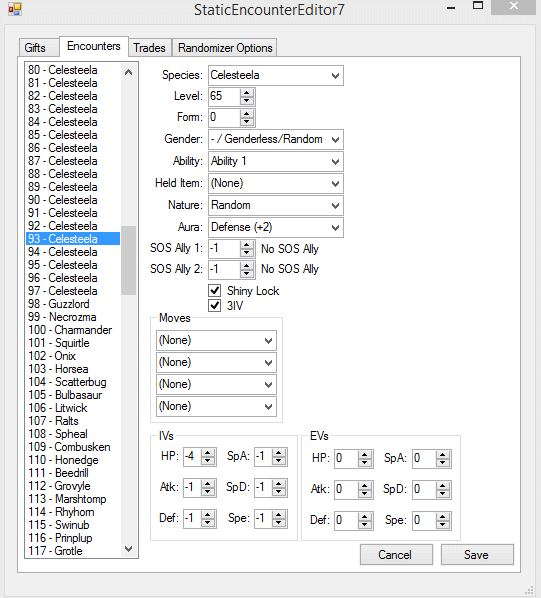The width and height of the screenshot is (541, 598).
Task: Click the encounter list scroll-up arrow
Action: tap(128, 72)
